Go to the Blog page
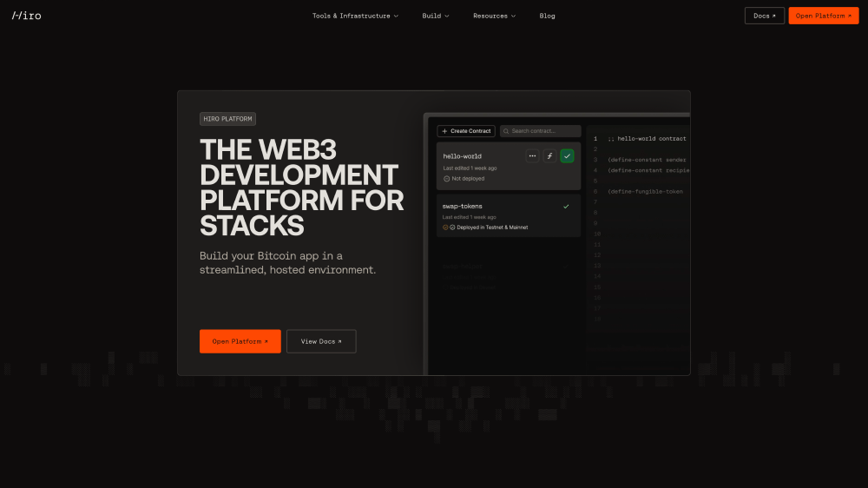The image size is (868, 488). tap(547, 16)
